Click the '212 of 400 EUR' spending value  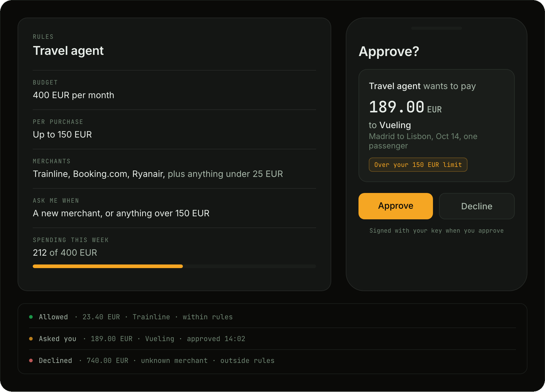pyautogui.click(x=65, y=253)
